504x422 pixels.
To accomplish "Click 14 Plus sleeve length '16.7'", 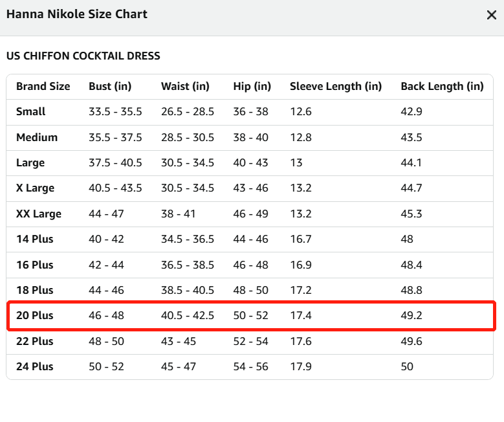I will click(x=301, y=239).
